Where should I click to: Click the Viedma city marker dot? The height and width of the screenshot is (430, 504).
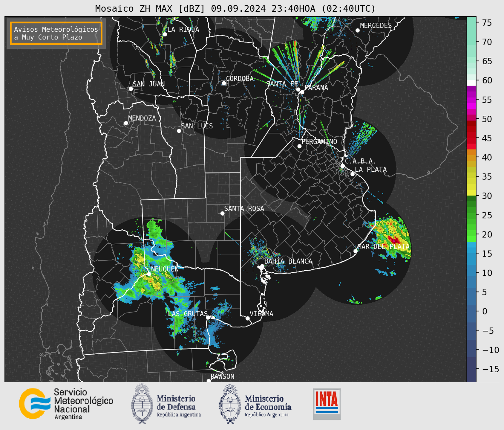pos(247,318)
